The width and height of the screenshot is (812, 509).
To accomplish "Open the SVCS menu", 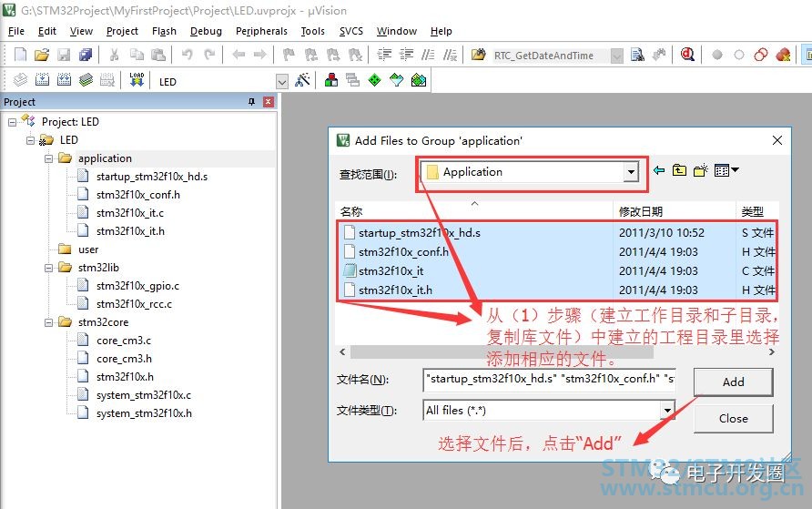I will (x=351, y=31).
